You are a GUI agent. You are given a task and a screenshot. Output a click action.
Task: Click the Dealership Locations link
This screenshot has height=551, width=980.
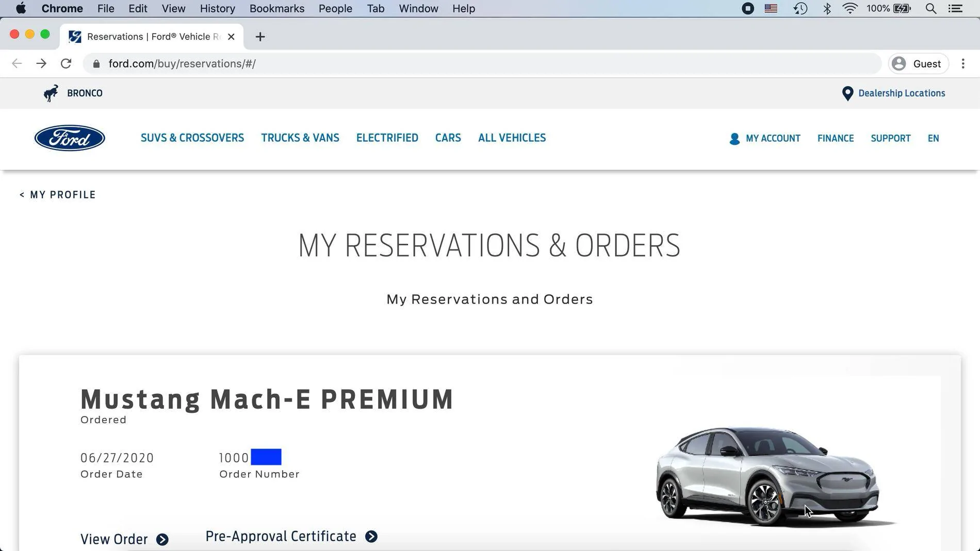(x=902, y=93)
